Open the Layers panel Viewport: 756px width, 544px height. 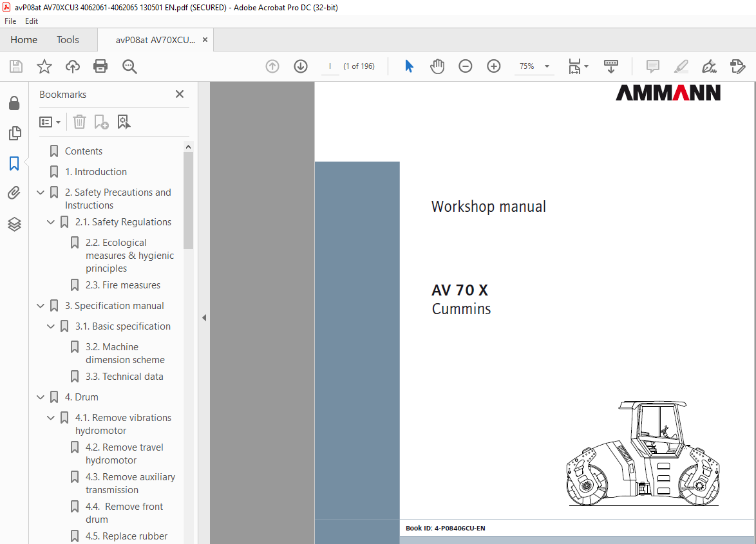pos(14,224)
